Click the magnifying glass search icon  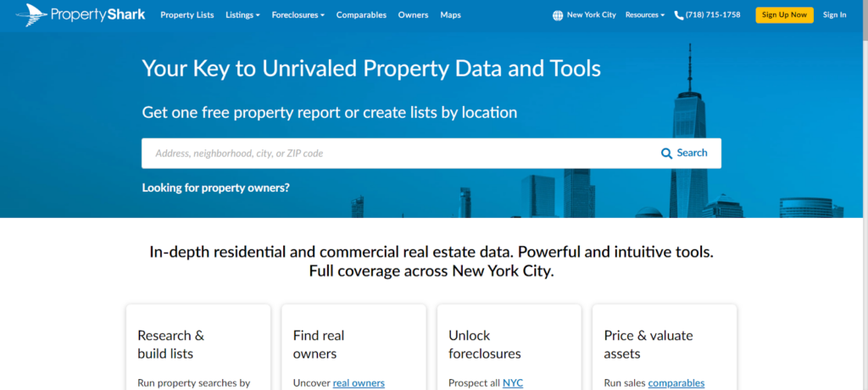pos(666,153)
